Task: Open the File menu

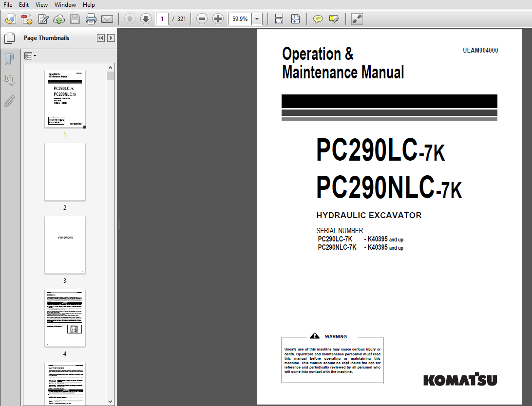Action: click(x=7, y=5)
